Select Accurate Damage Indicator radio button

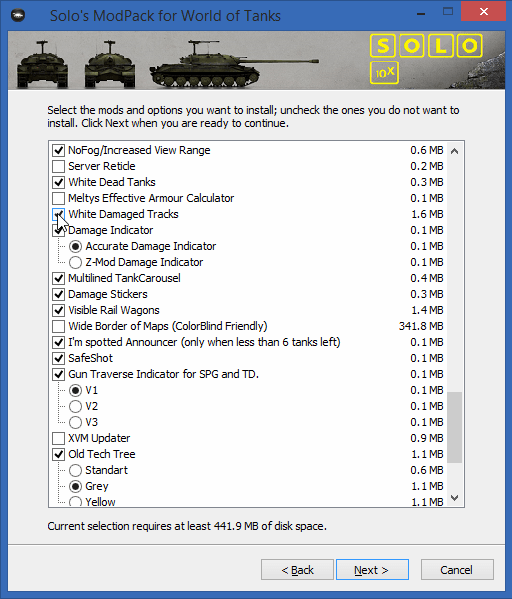coord(75,246)
